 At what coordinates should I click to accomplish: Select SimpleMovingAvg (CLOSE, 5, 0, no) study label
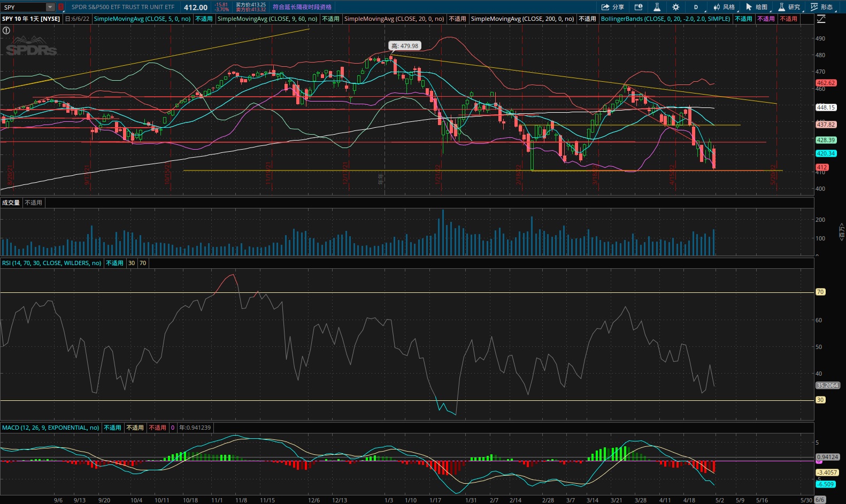tap(142, 19)
